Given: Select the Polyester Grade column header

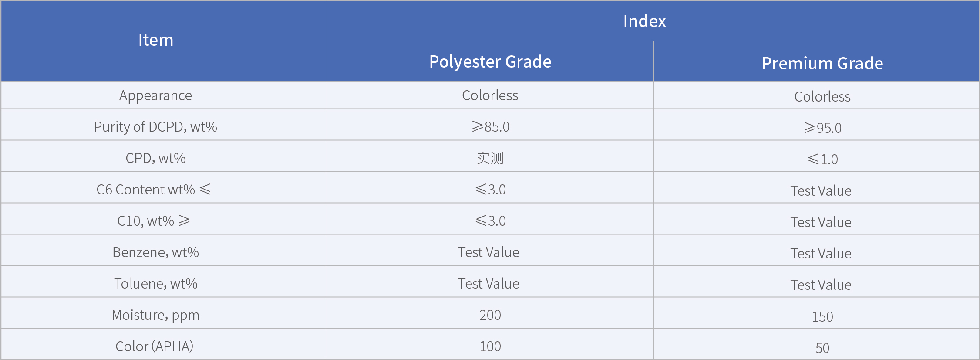Looking at the screenshot, I should click(490, 61).
